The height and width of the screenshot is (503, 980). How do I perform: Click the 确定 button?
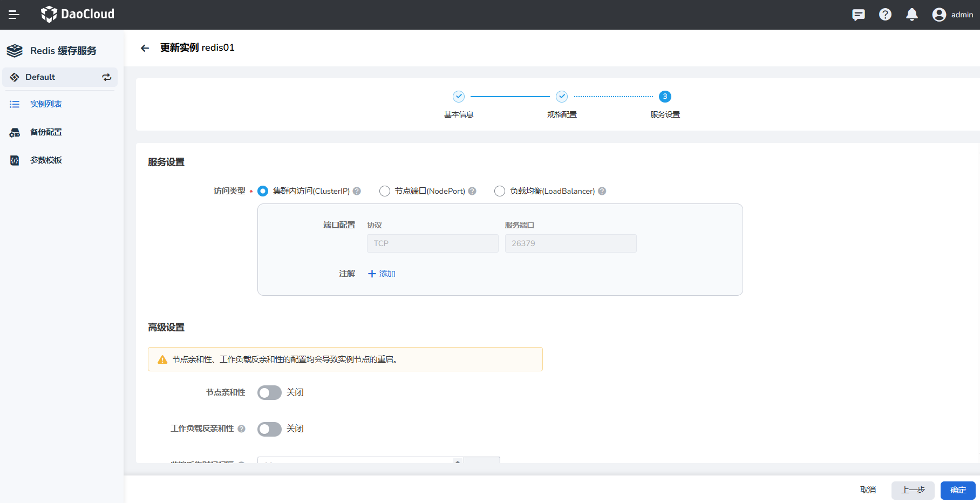pos(958,490)
